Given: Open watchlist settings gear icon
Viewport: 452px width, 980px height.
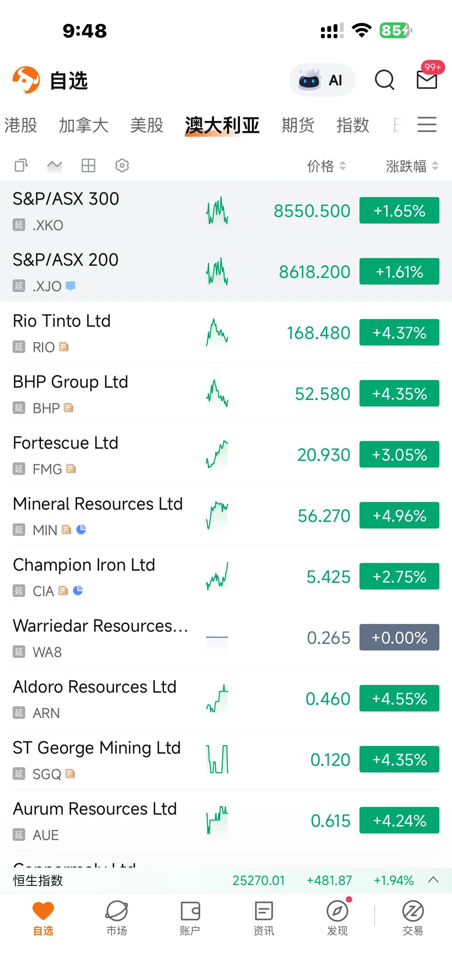Looking at the screenshot, I should click(x=122, y=165).
